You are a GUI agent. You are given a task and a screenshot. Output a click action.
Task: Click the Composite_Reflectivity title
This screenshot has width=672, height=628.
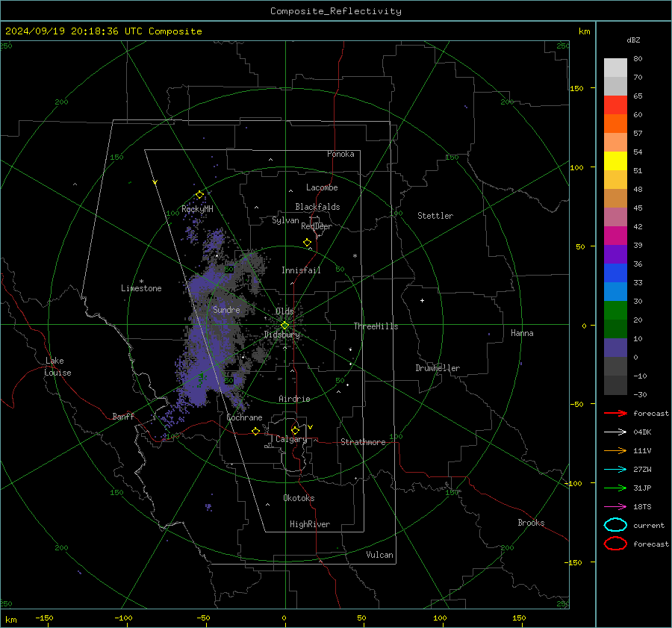[x=336, y=11]
